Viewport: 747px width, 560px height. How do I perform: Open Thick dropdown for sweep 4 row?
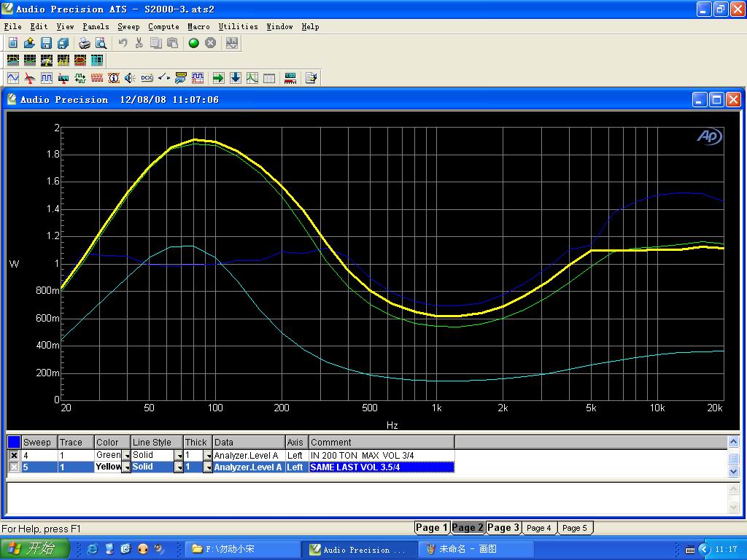[x=207, y=456]
